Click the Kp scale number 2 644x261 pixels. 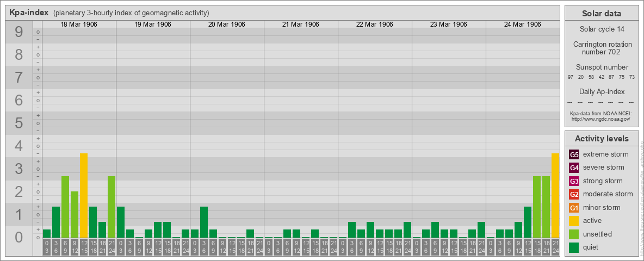tap(18, 191)
